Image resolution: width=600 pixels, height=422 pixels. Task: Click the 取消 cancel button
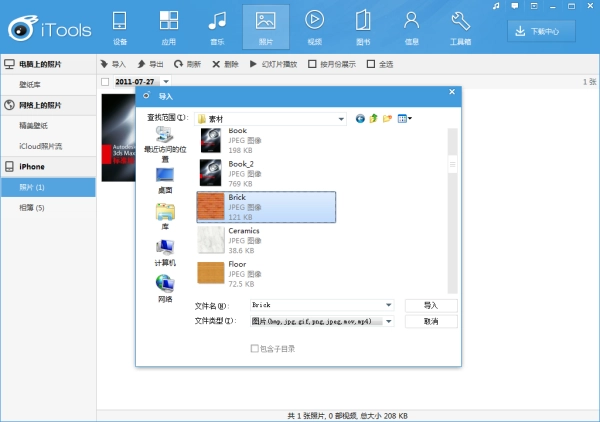(431, 321)
